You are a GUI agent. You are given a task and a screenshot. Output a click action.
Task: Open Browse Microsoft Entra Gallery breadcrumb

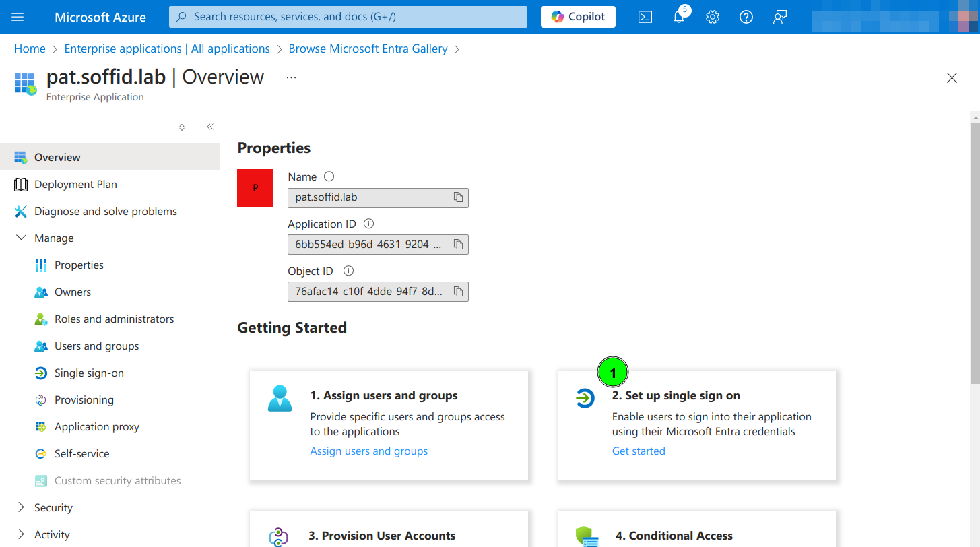(368, 49)
